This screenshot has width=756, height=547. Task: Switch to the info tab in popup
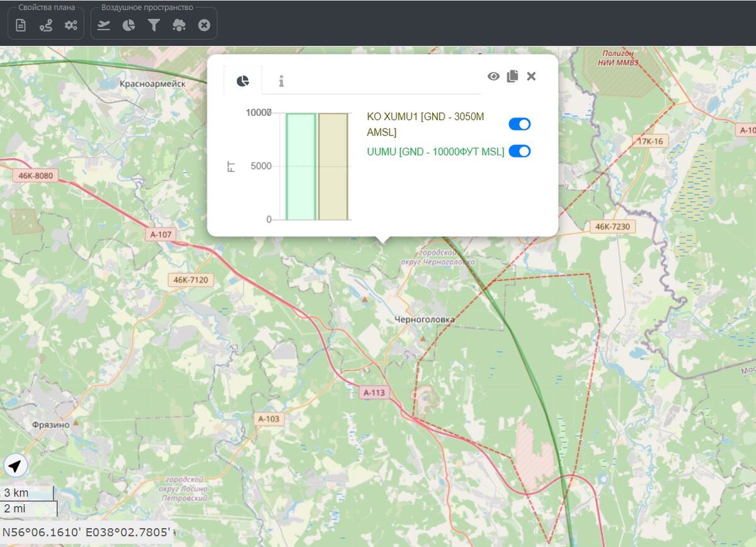point(281,81)
